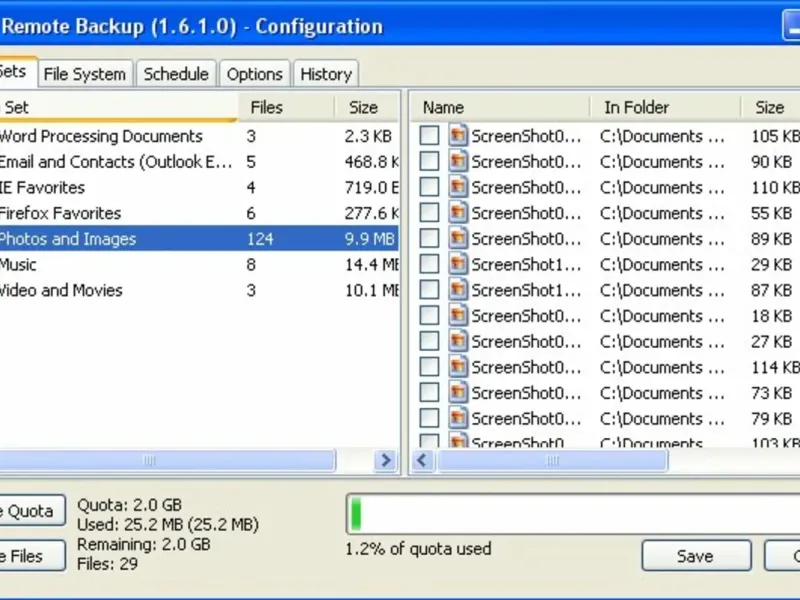Mark the checkbox in the 87 KB row
This screenshot has height=600, width=800.
point(429,289)
